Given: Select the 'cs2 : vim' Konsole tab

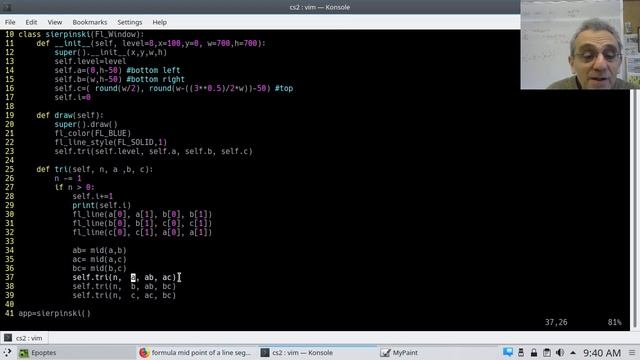Looking at the screenshot, I should point(24,338).
